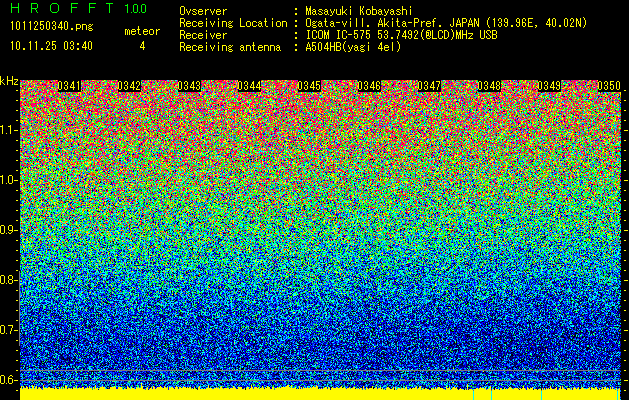Click the 0349 time marker
The height and width of the screenshot is (400, 629).
pos(549,86)
